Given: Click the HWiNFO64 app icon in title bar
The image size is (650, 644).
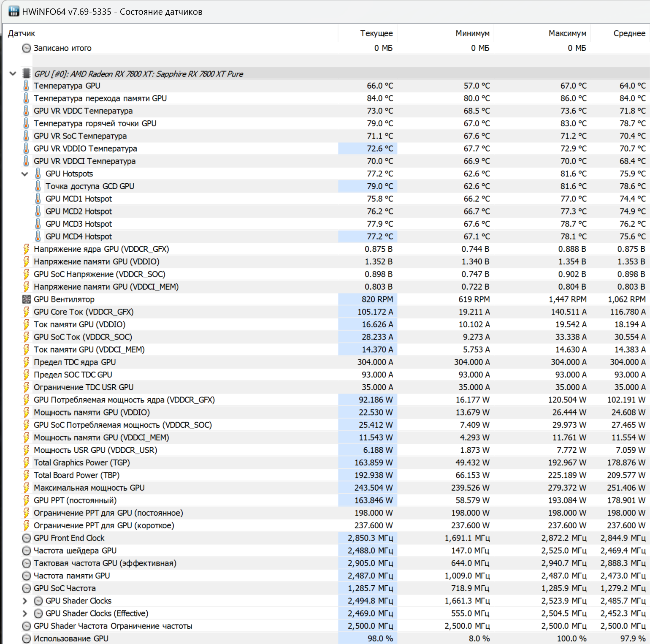Looking at the screenshot, I should pos(14,11).
